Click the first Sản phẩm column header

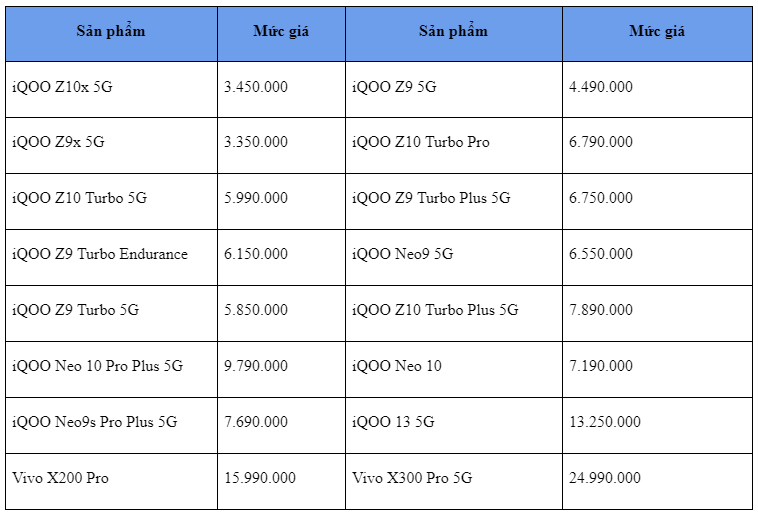(x=111, y=31)
